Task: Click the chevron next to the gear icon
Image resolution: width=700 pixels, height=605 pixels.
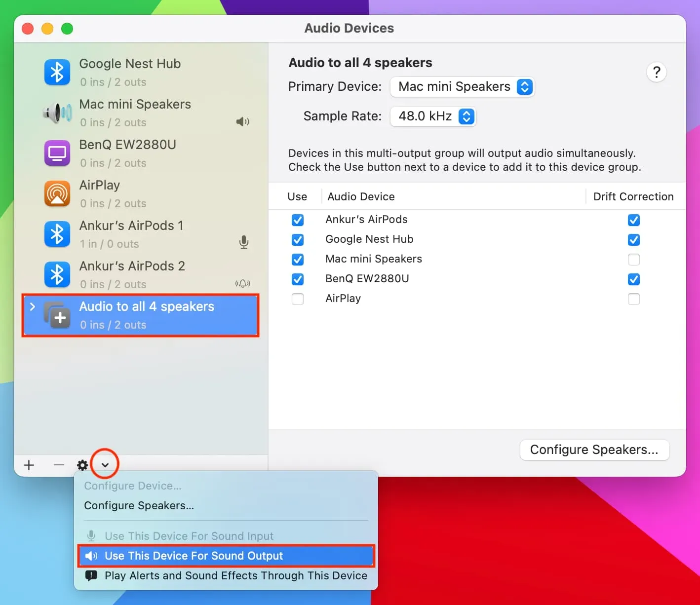Action: coord(105,465)
